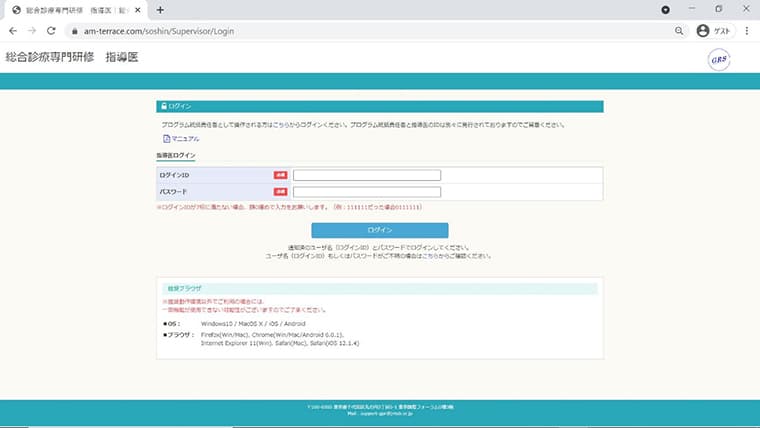Click the browser back arrow

click(13, 31)
